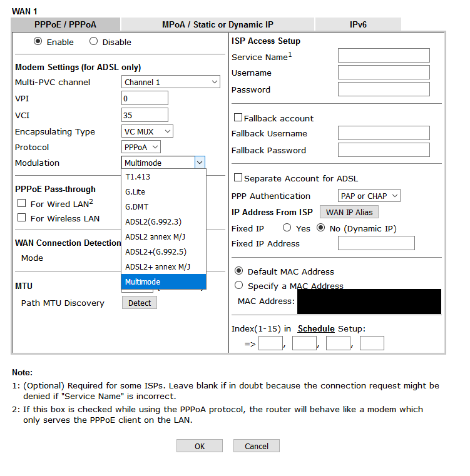The width and height of the screenshot is (470, 476).
Task: Click the first schedule index field
Action: pos(270,343)
